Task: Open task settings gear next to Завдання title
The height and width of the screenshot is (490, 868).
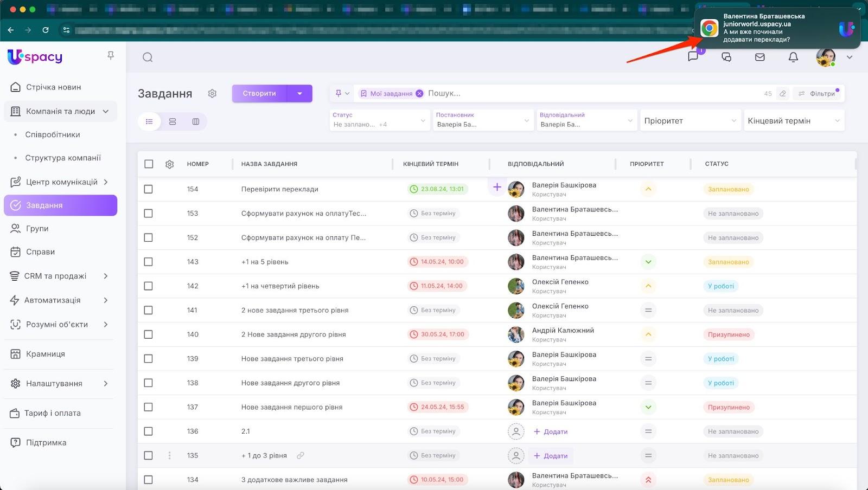Action: pos(212,94)
